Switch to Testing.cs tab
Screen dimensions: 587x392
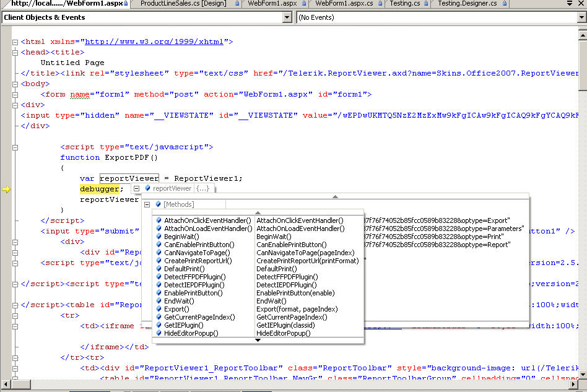tap(405, 3)
